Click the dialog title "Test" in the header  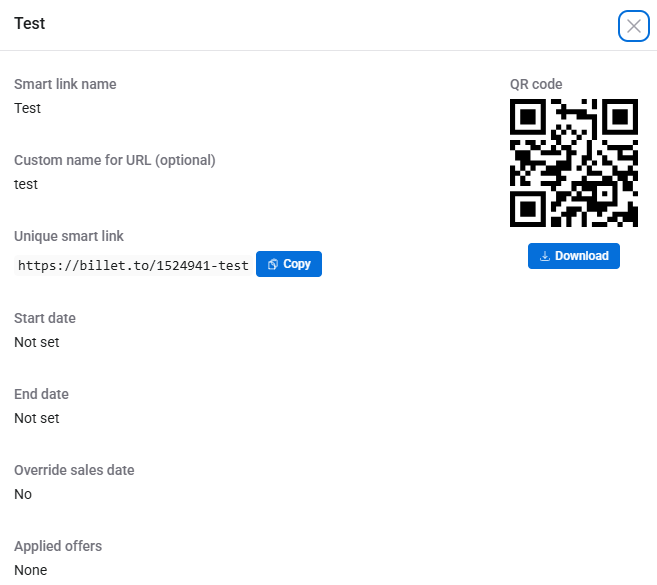(x=30, y=23)
